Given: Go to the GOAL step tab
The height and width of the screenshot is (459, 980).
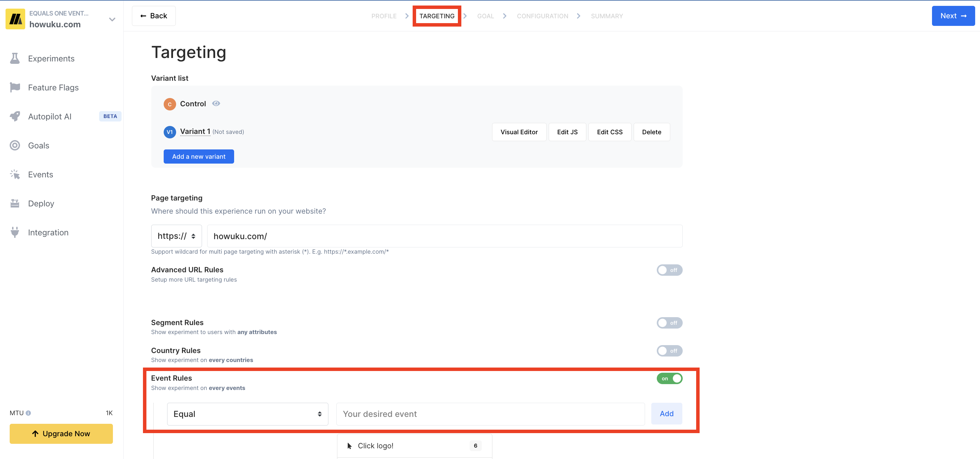Looking at the screenshot, I should pos(485,16).
